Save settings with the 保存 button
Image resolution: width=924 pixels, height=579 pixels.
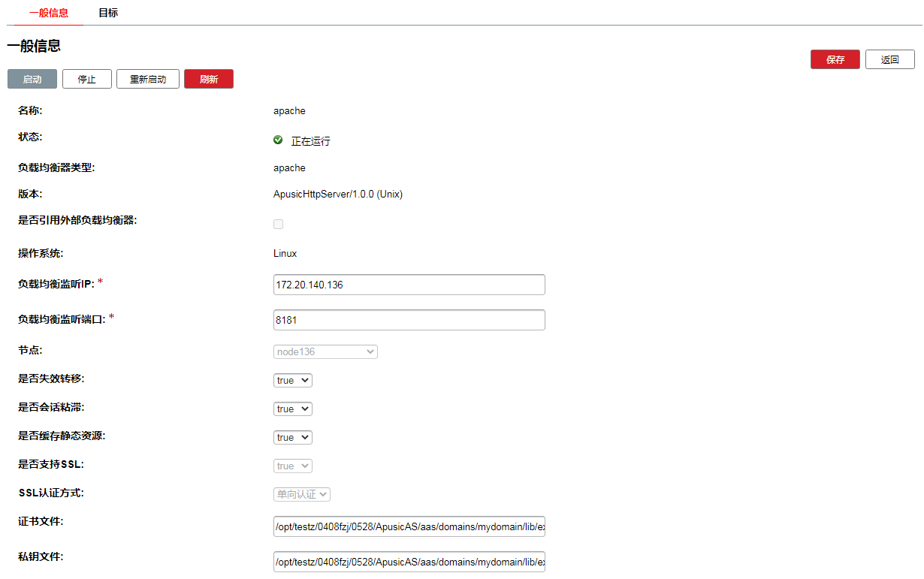point(835,59)
